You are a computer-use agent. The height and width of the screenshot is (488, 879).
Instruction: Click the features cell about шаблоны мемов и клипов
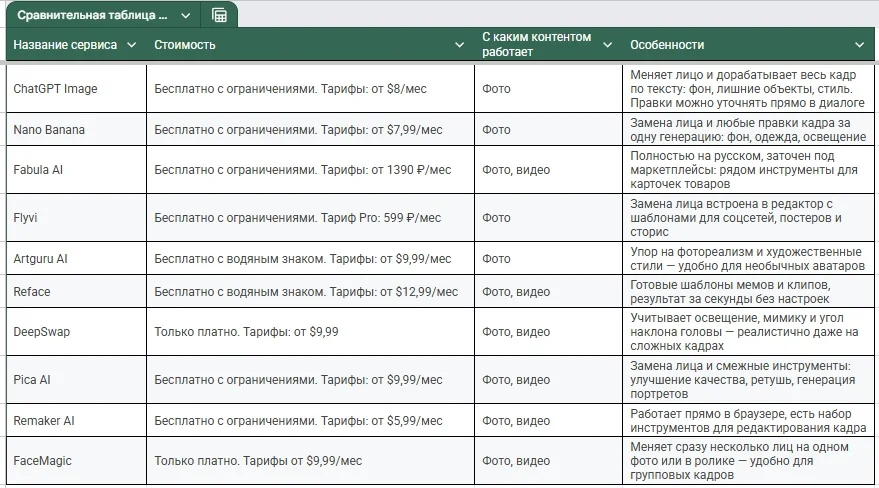(748, 291)
